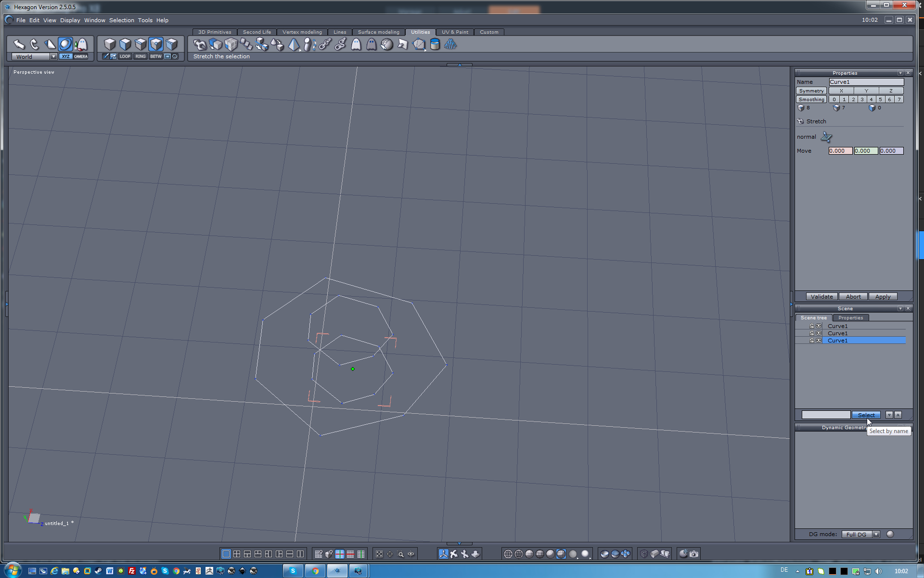
Task: Click the Universal manipulator tool
Action: pyautogui.click(x=65, y=44)
